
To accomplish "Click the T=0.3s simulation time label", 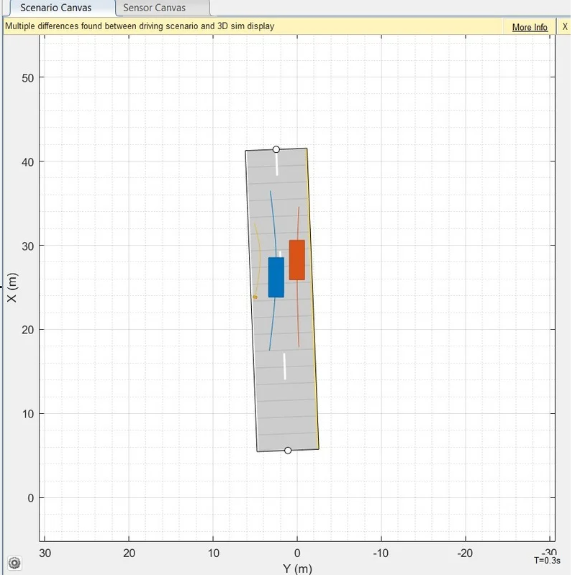I will pos(547,561).
